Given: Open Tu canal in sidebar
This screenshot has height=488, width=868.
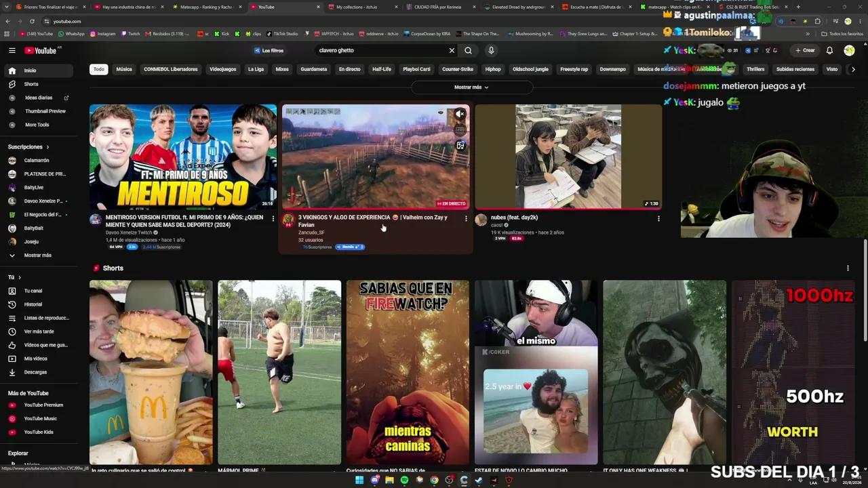Looking at the screenshot, I should click(x=38, y=291).
